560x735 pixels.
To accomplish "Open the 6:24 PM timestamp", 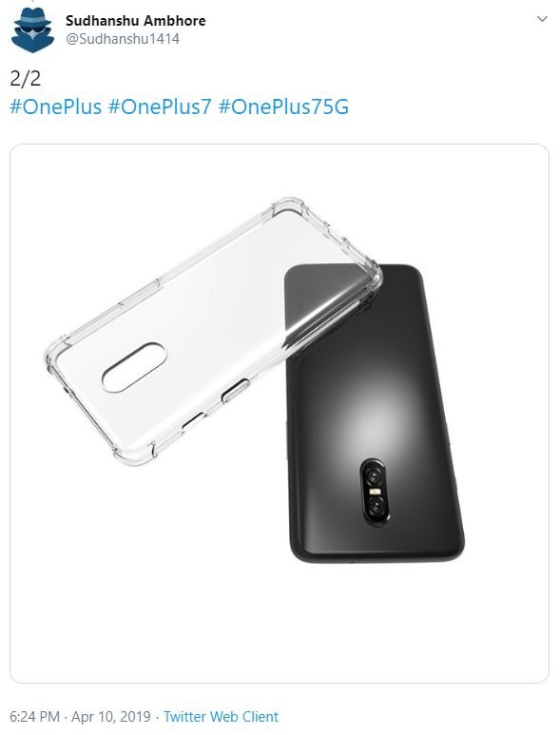I will click(x=34, y=717).
